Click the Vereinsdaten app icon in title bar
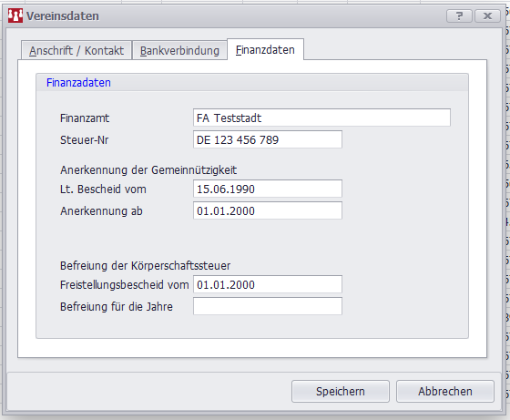Image resolution: width=510 pixels, height=420 pixels. (15, 15)
